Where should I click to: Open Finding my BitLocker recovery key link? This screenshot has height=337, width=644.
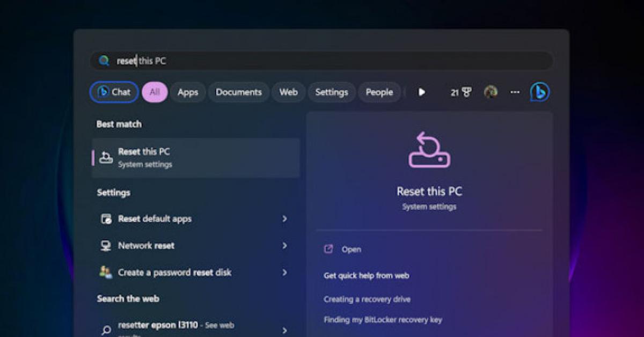tap(383, 320)
